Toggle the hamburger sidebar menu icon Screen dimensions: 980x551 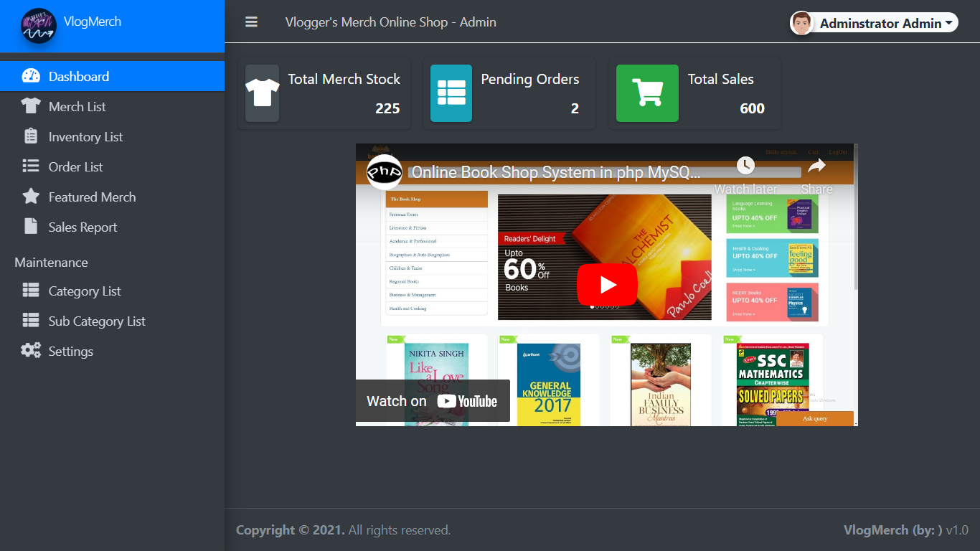pyautogui.click(x=251, y=22)
